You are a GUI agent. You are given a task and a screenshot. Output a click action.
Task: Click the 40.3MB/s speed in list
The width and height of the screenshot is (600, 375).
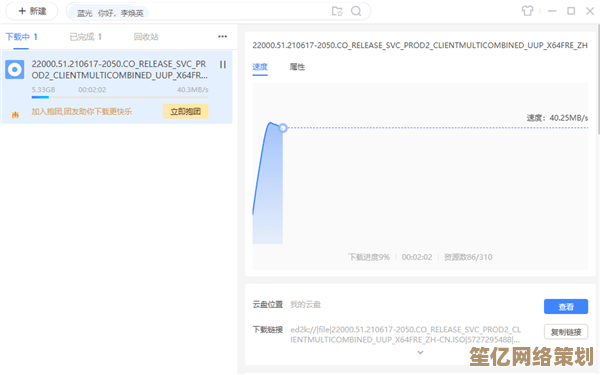192,90
